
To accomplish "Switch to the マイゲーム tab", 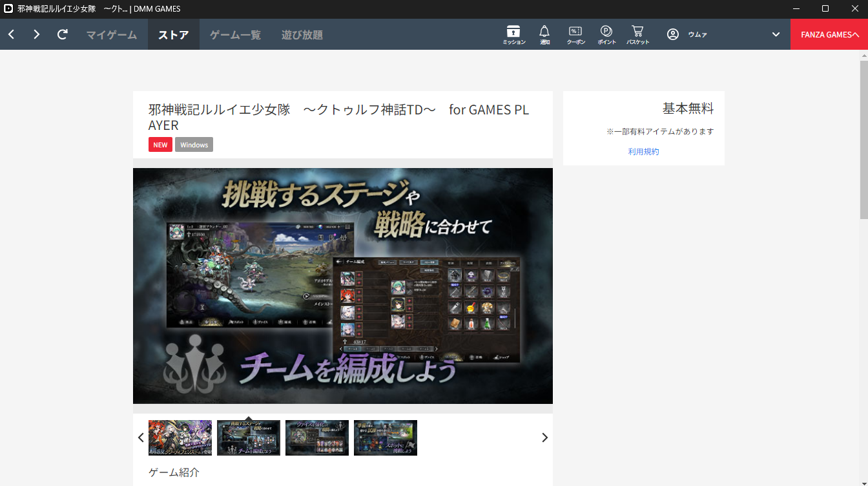I will tap(112, 35).
